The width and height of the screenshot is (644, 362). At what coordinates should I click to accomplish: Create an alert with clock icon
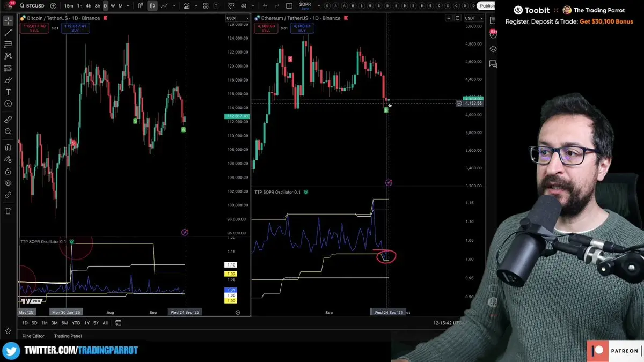click(231, 6)
